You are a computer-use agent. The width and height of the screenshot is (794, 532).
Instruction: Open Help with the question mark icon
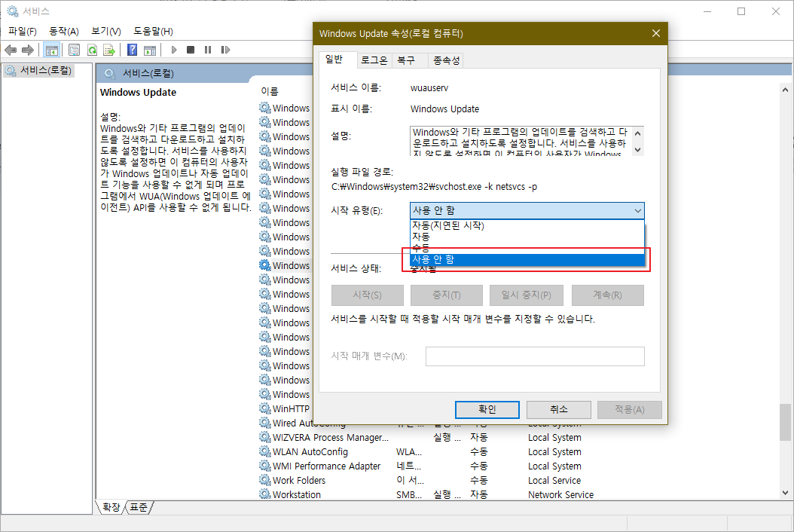click(132, 50)
